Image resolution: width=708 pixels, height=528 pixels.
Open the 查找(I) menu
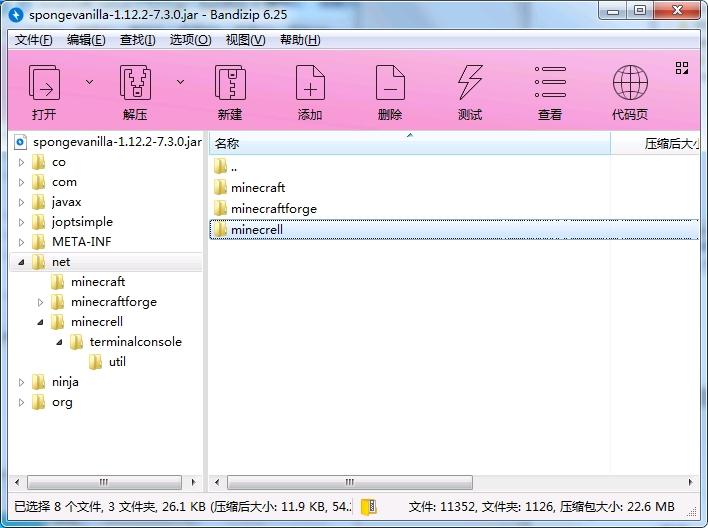(x=137, y=40)
